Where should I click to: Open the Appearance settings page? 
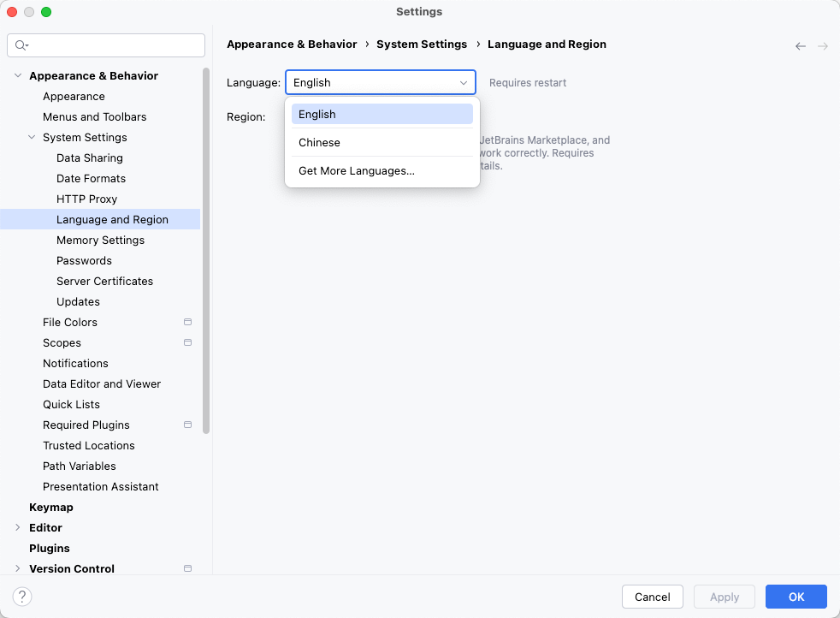pyautogui.click(x=74, y=97)
